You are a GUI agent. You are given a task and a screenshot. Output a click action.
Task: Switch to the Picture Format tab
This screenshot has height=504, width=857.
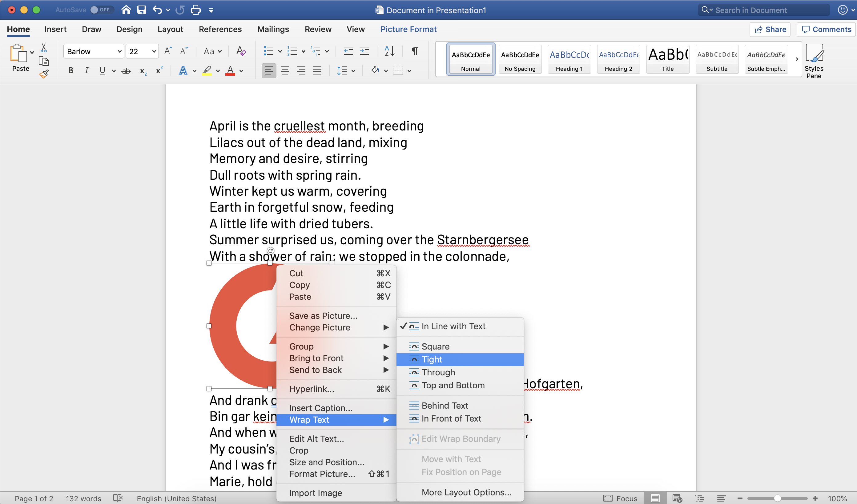pyautogui.click(x=408, y=29)
